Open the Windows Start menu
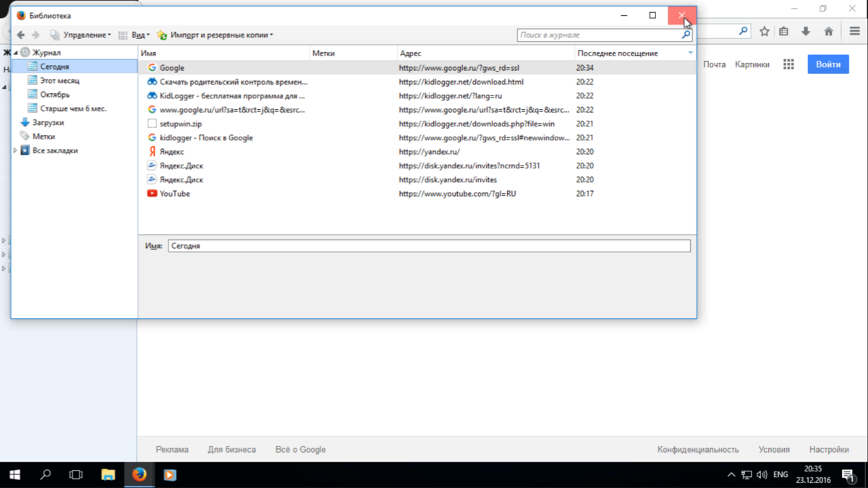This screenshot has width=868, height=488. coord(14,475)
